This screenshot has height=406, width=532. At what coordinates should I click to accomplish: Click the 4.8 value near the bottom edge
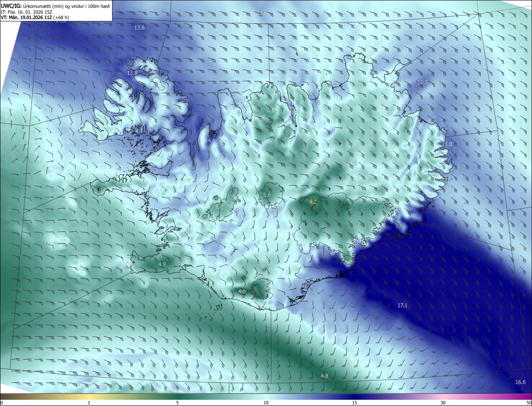325,376
